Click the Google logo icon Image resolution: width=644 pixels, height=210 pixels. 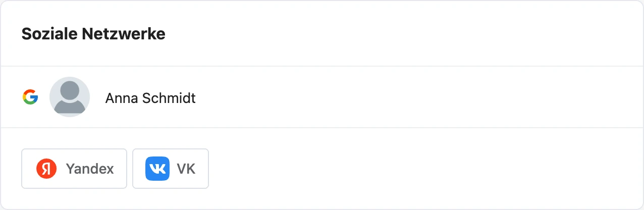click(x=30, y=97)
